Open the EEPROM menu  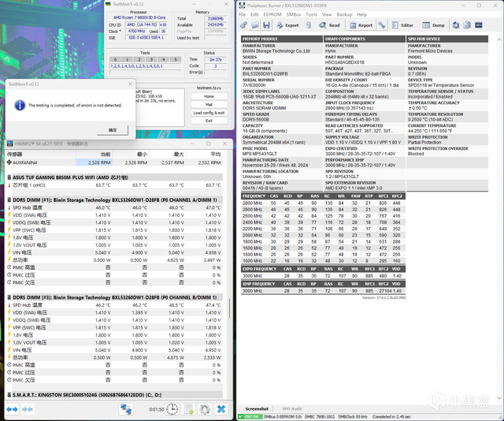coord(272,14)
